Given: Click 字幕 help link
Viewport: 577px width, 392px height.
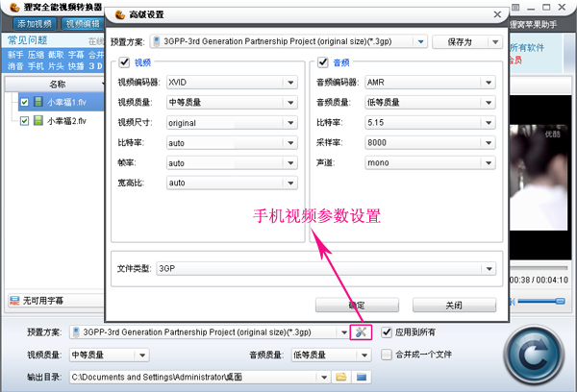Looking at the screenshot, I should click(x=76, y=55).
